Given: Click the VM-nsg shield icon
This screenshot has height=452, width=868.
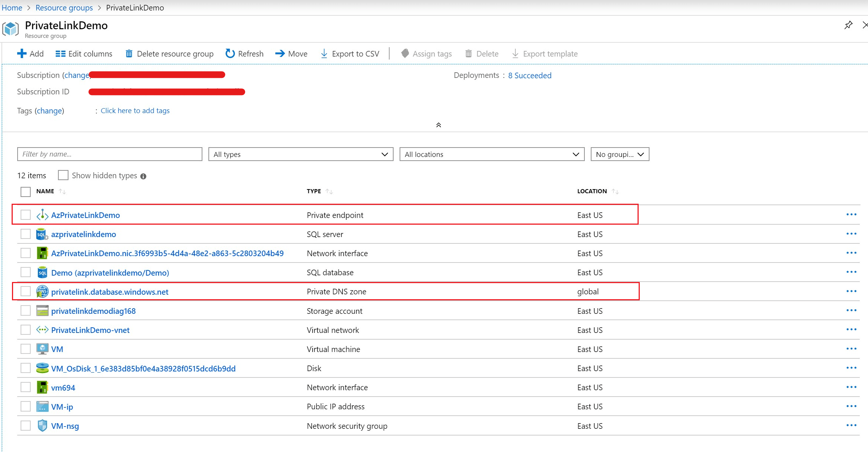Looking at the screenshot, I should tap(42, 426).
